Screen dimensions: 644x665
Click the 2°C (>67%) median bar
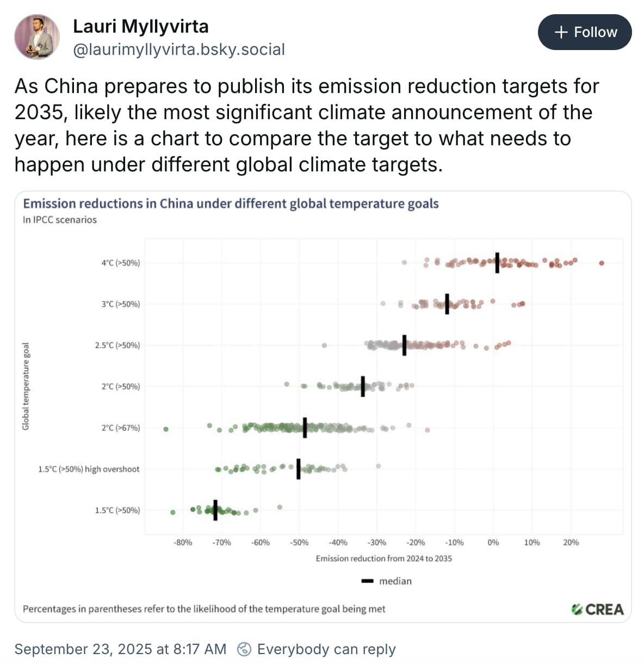click(x=305, y=428)
